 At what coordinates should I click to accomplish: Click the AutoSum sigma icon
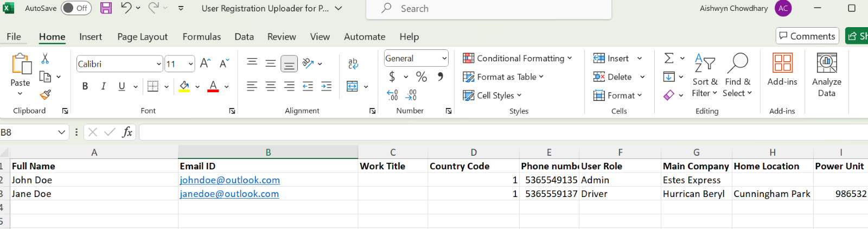click(669, 58)
